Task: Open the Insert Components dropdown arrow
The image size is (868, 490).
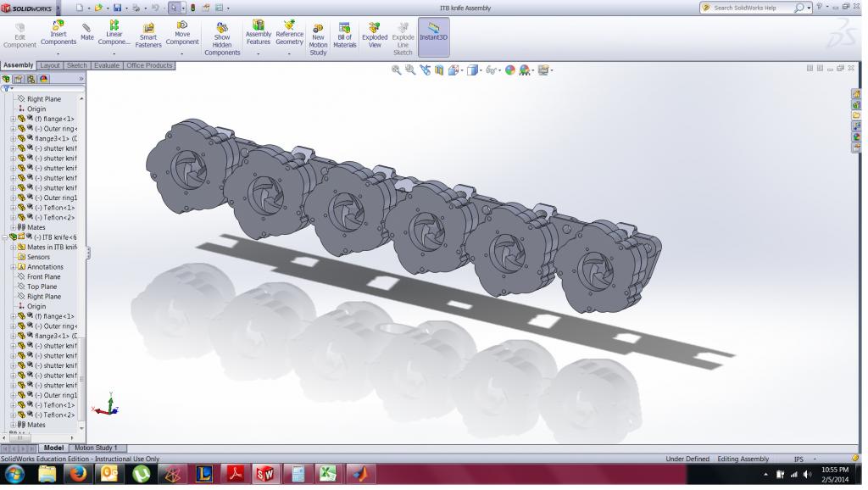Action: [58, 53]
